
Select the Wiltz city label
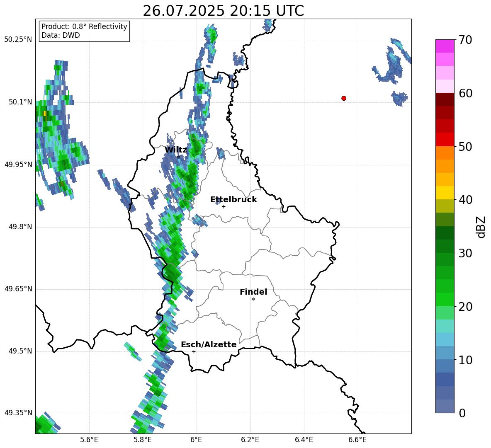(x=176, y=150)
